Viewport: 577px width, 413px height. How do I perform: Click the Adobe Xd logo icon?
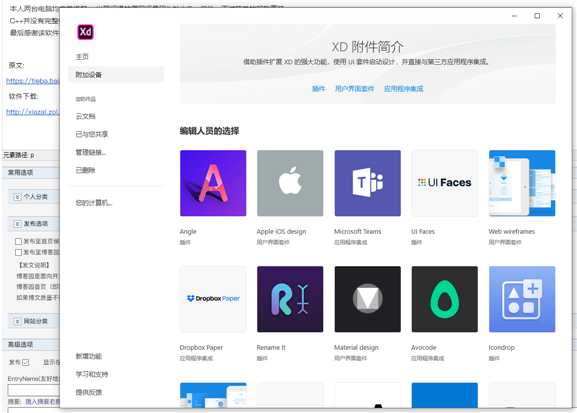click(85, 32)
